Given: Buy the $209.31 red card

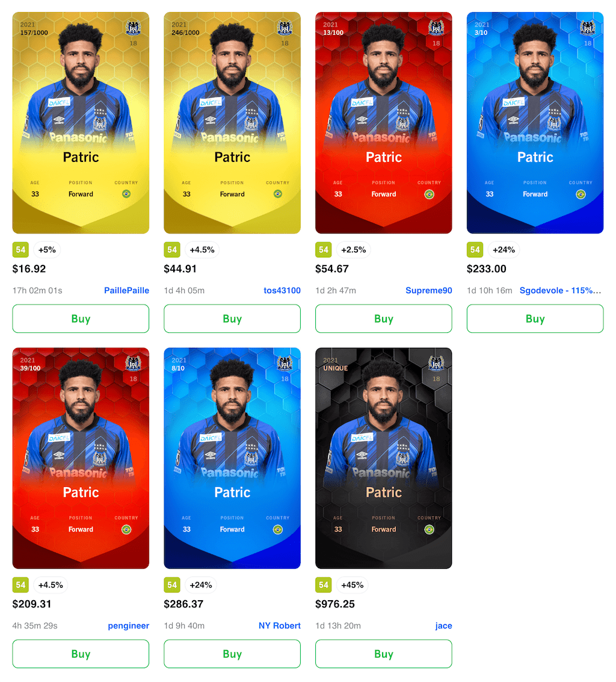Looking at the screenshot, I should 81,654.
